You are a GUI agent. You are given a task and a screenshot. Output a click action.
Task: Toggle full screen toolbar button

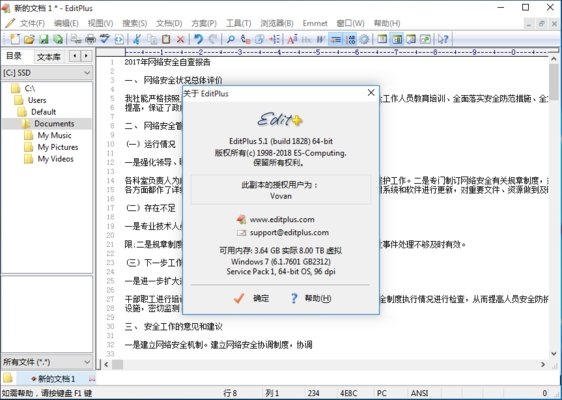pos(425,39)
